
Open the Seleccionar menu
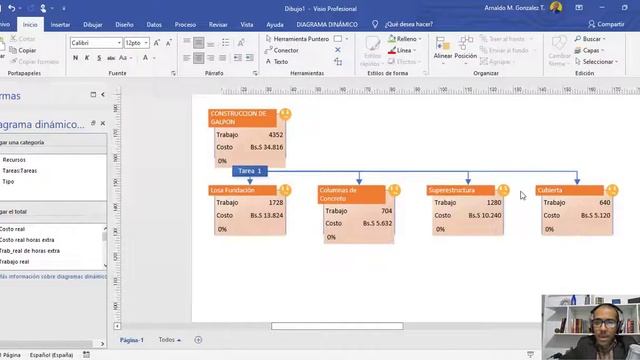596,62
